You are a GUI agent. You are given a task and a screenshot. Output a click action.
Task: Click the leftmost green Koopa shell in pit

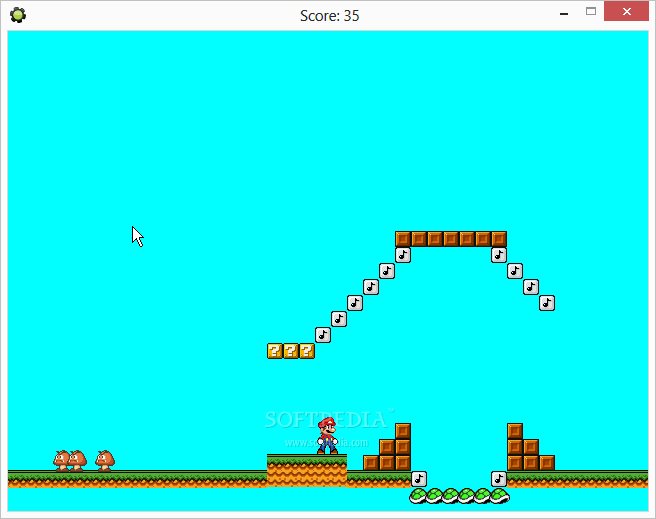pos(418,496)
